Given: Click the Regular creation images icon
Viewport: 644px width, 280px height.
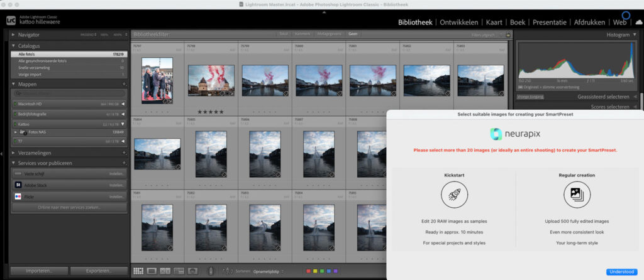Looking at the screenshot, I should click(577, 195).
